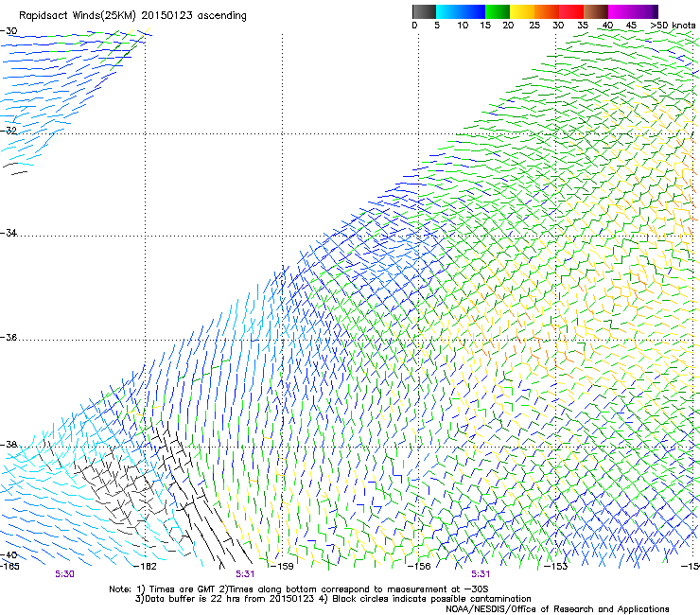Viewport: 700px width, 615px height.
Task: Choose the magenta-purple 40-50 knots legend segment
Action: point(633,11)
